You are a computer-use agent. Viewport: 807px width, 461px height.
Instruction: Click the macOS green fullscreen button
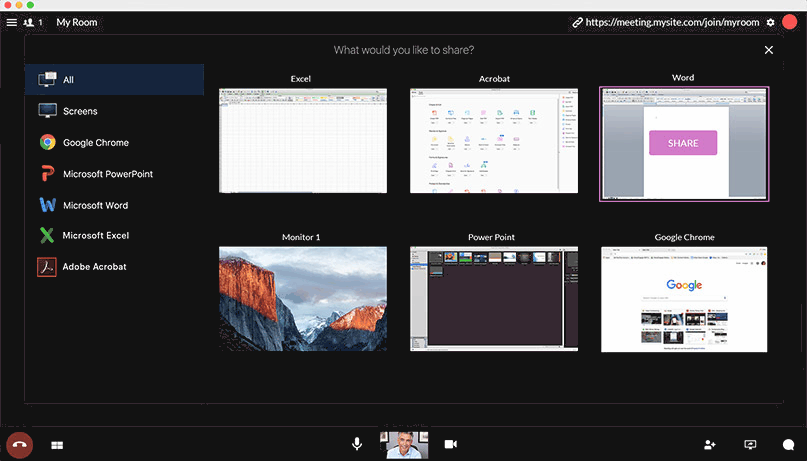click(x=30, y=5)
